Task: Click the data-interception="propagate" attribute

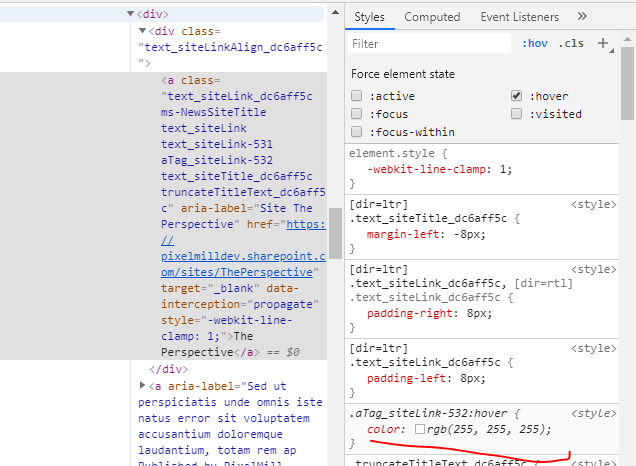Action: point(240,296)
